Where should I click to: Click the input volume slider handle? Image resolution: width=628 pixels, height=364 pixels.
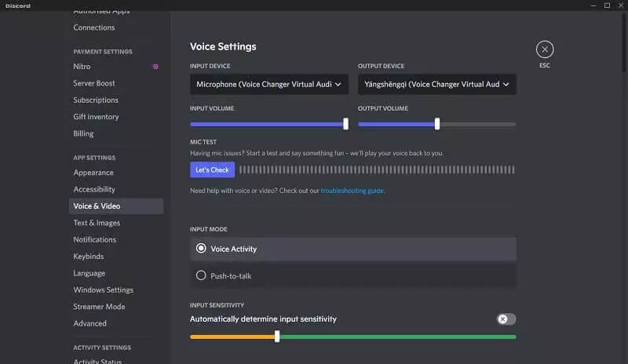coord(345,124)
